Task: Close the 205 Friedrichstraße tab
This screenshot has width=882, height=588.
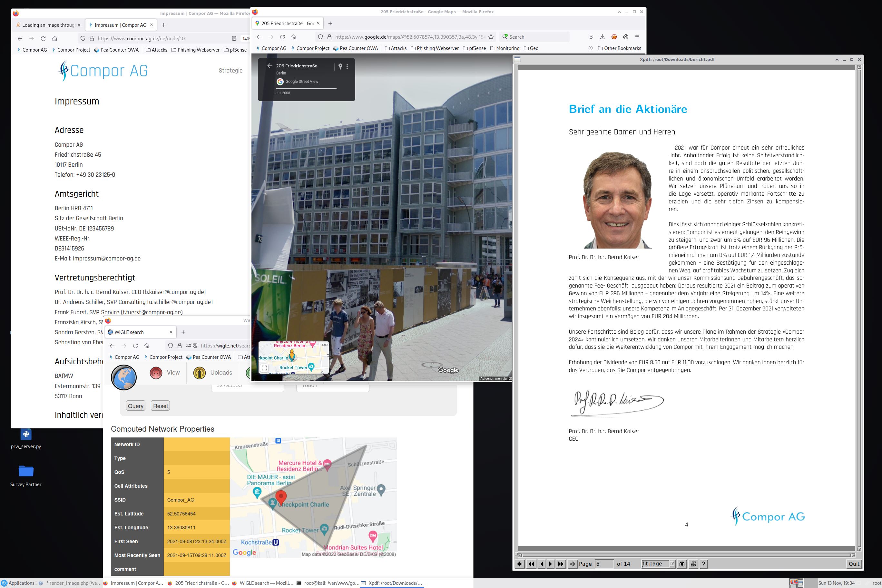Action: pyautogui.click(x=318, y=23)
